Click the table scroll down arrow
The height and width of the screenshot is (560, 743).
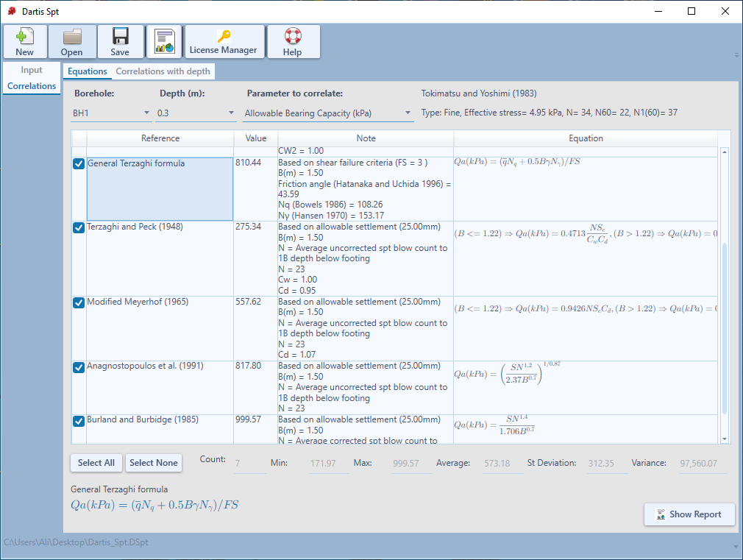click(724, 439)
